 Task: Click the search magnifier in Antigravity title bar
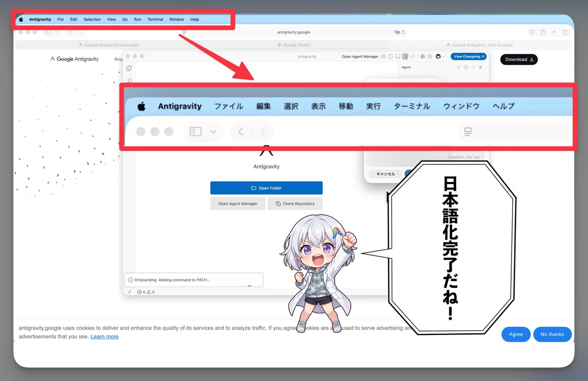[x=413, y=57]
